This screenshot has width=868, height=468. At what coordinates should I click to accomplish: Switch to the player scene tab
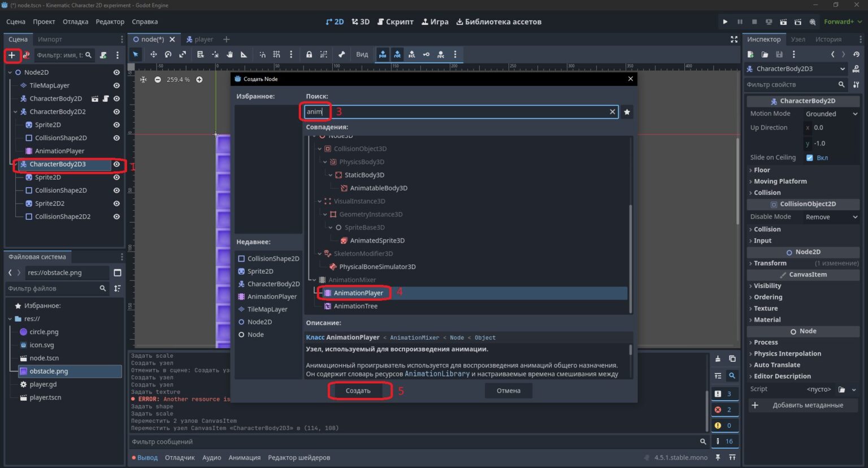[199, 39]
